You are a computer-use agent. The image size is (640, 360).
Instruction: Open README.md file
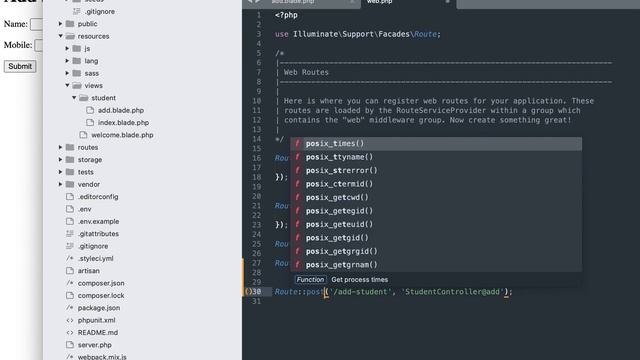pos(98,332)
